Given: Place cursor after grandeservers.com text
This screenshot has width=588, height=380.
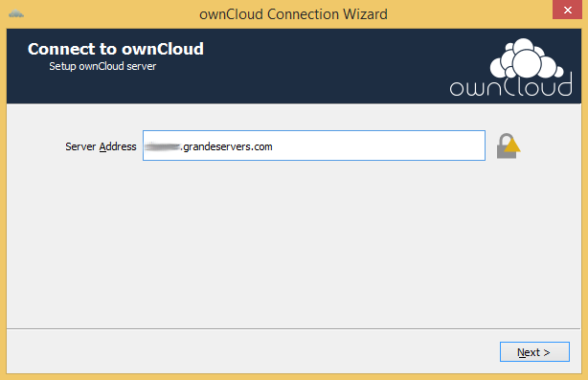Looking at the screenshot, I should click(273, 146).
